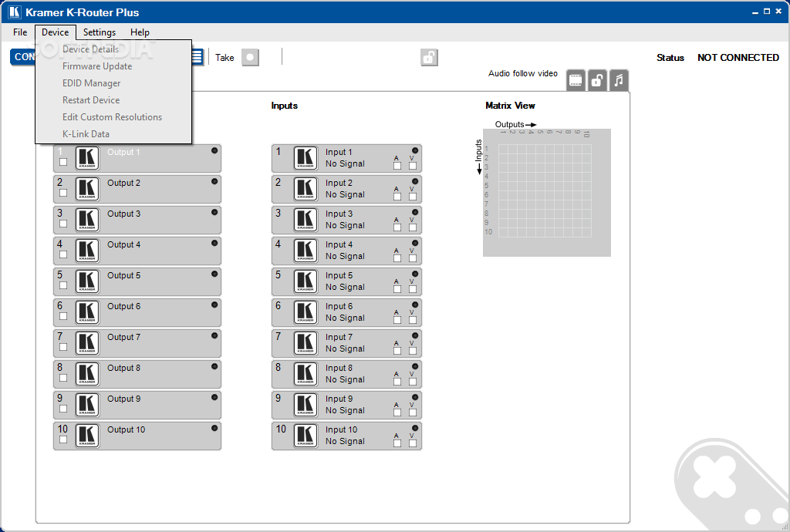This screenshot has height=532, width=790.
Task: Click the Kramer logo icon for Input 8
Action: [306, 374]
